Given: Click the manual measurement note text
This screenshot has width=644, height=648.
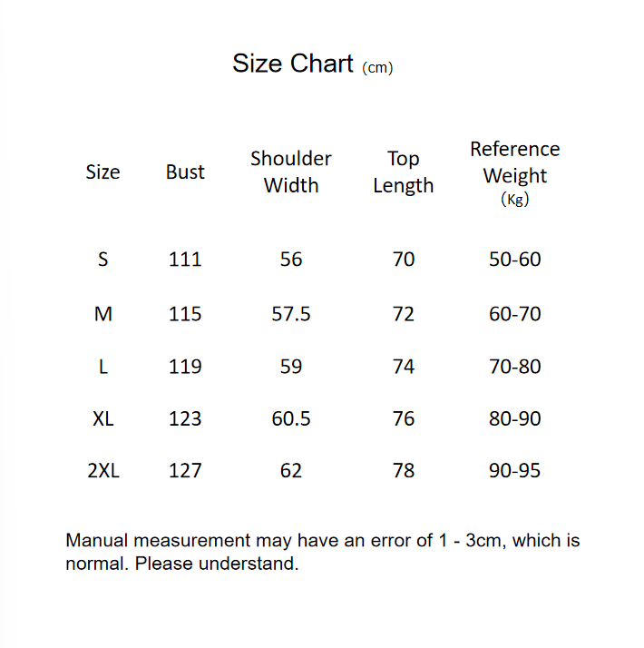Looking at the screenshot, I should point(322,552).
